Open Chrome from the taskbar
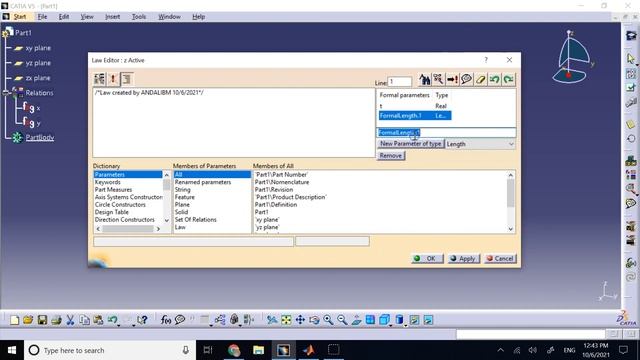Screen dimensions: 640x360 click(233, 350)
